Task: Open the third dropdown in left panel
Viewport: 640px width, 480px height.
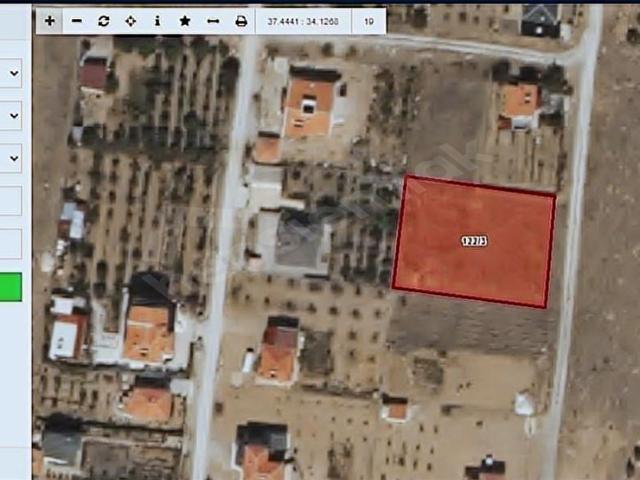Action: pos(11,158)
